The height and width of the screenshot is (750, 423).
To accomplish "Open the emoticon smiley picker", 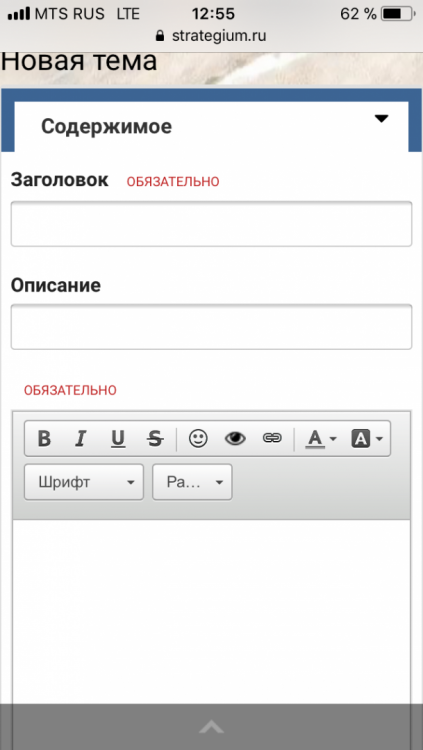I will point(198,438).
